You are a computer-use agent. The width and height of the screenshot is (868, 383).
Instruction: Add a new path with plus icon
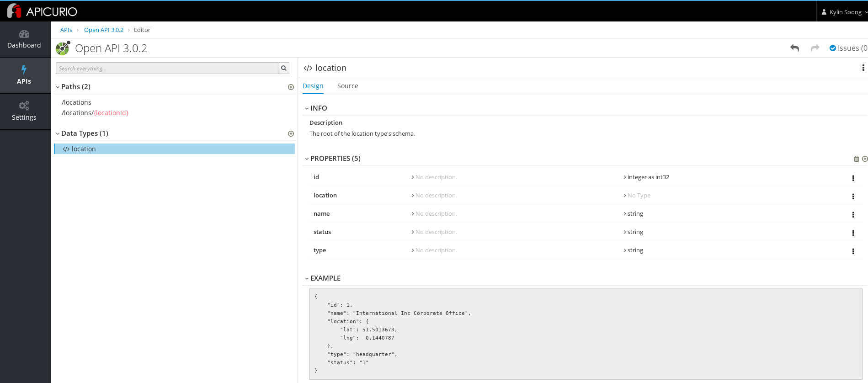(291, 87)
